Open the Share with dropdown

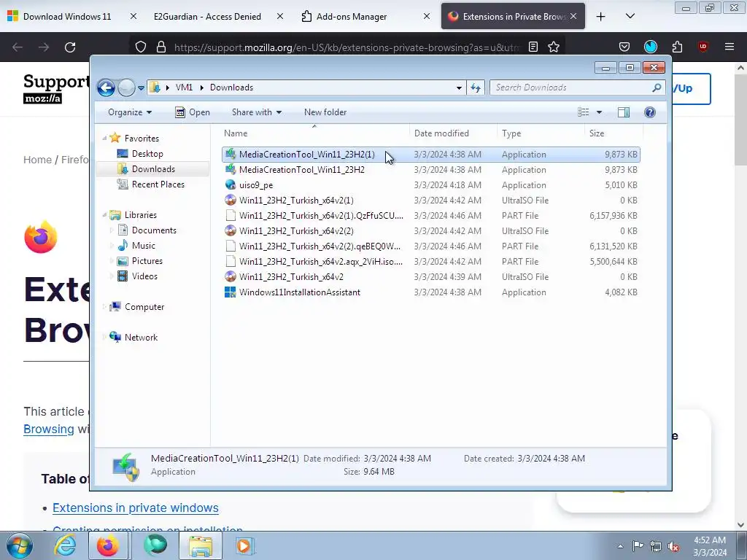256,112
